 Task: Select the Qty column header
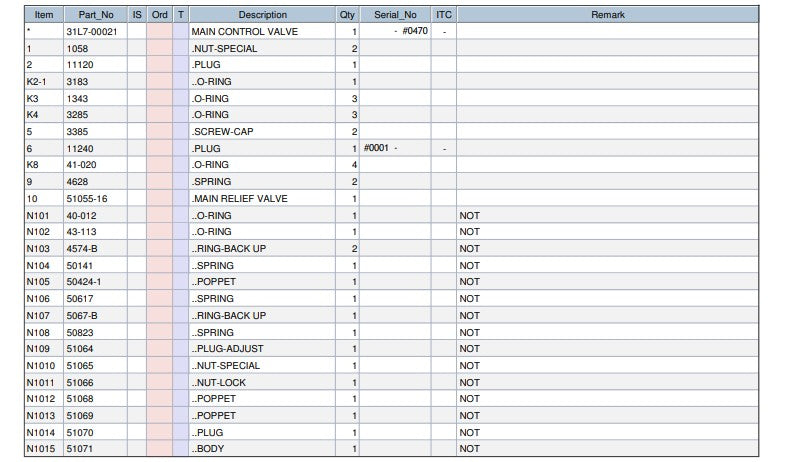tap(347, 15)
